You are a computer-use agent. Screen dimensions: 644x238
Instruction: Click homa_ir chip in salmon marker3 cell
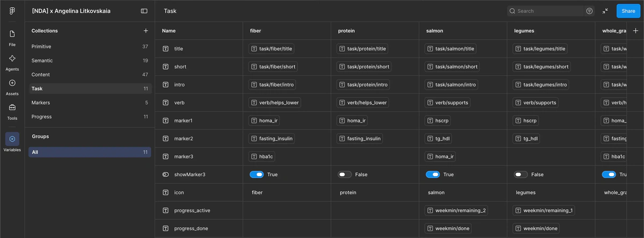(x=440, y=156)
